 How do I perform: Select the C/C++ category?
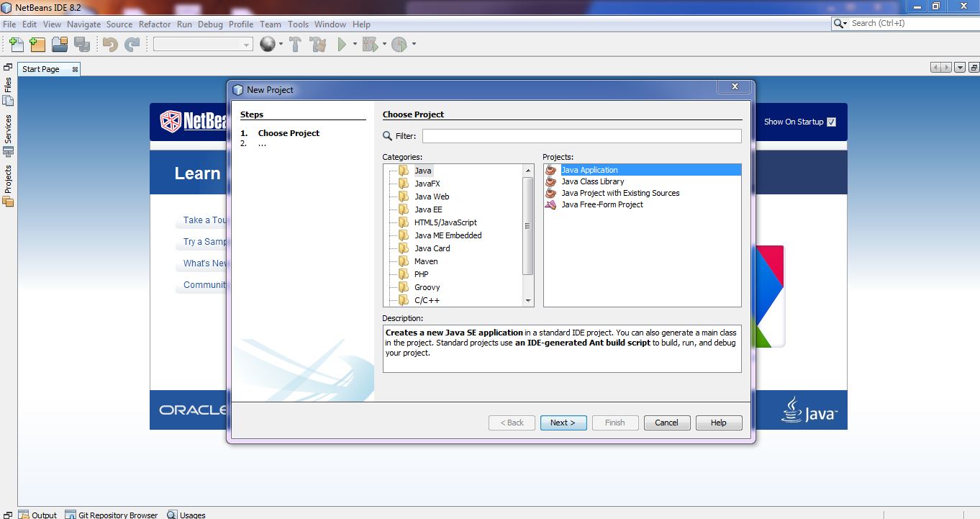[x=427, y=300]
